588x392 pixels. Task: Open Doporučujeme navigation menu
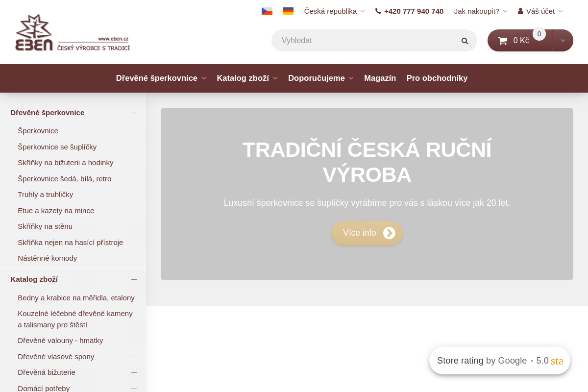click(x=320, y=78)
